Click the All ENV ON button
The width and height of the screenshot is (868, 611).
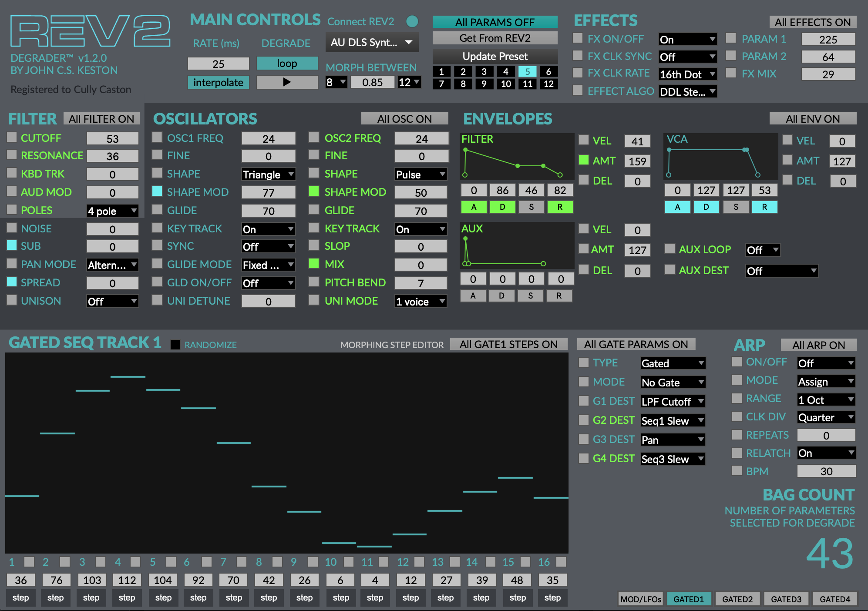pyautogui.click(x=813, y=119)
